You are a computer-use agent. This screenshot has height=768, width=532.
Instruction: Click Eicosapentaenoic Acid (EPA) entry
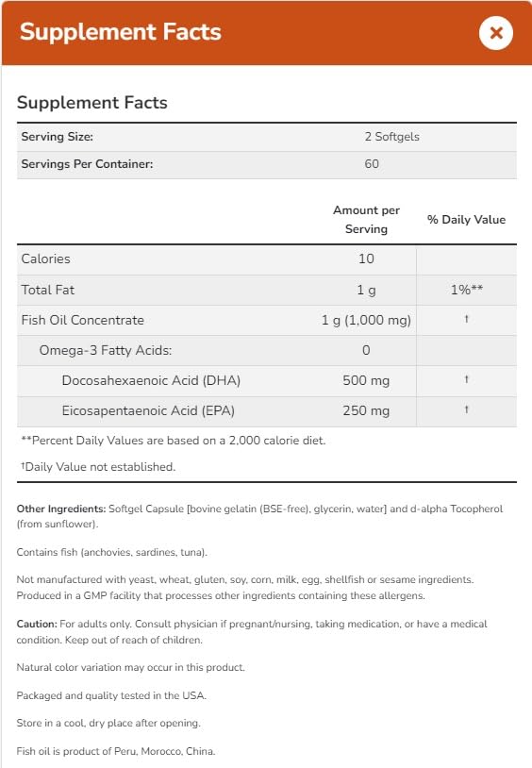[148, 410]
